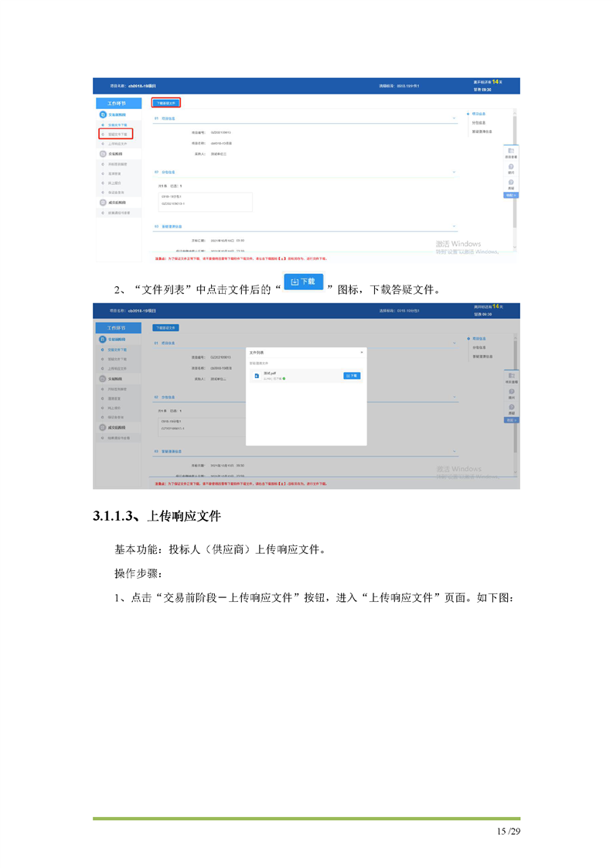Click 成交后阶段 stage icon in upper screenshot sidebar
Image resolution: width=613 pixels, height=868 pixels.
pyautogui.click(x=103, y=202)
